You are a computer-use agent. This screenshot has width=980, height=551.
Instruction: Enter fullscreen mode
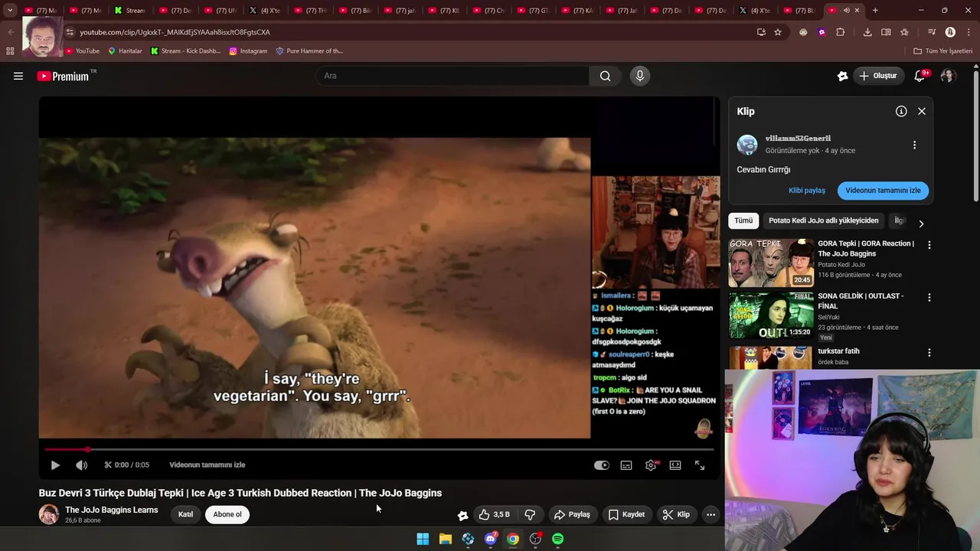pyautogui.click(x=700, y=465)
